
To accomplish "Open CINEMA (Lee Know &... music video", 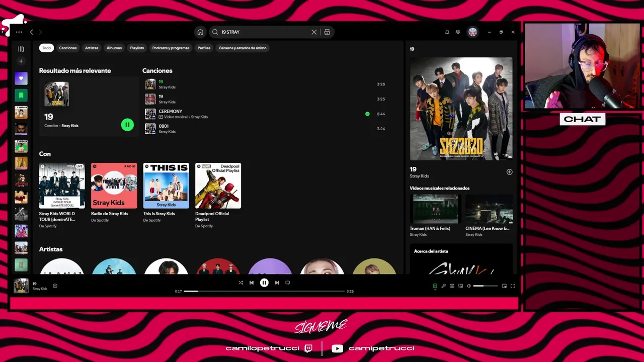I will coord(489,215).
